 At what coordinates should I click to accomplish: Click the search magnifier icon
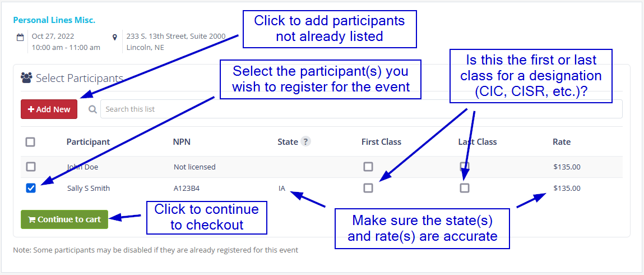coord(93,109)
